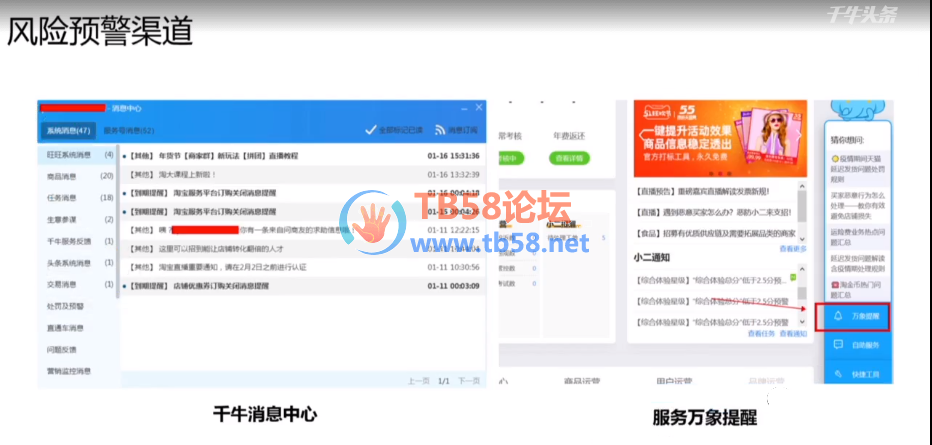Switch to the 系统消息(47) tab

point(68,130)
